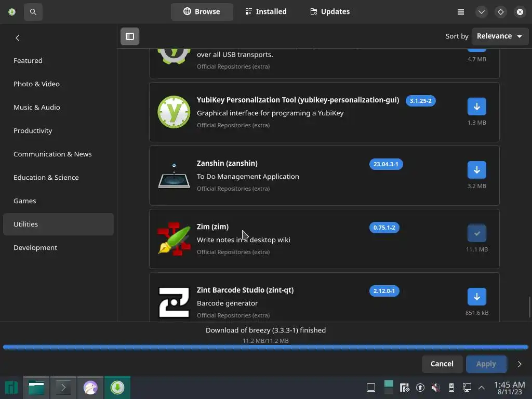The image size is (532, 399).
Task: Select the Productivity category
Action: coord(58,130)
